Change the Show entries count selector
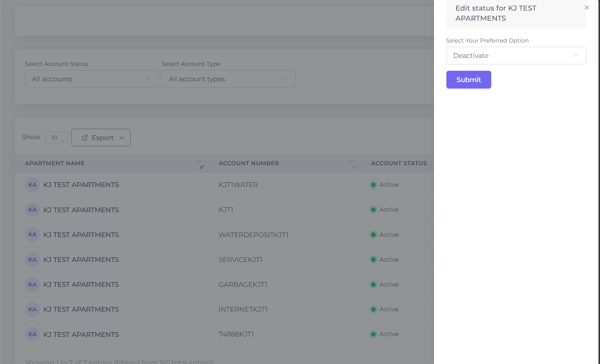 tap(56, 138)
